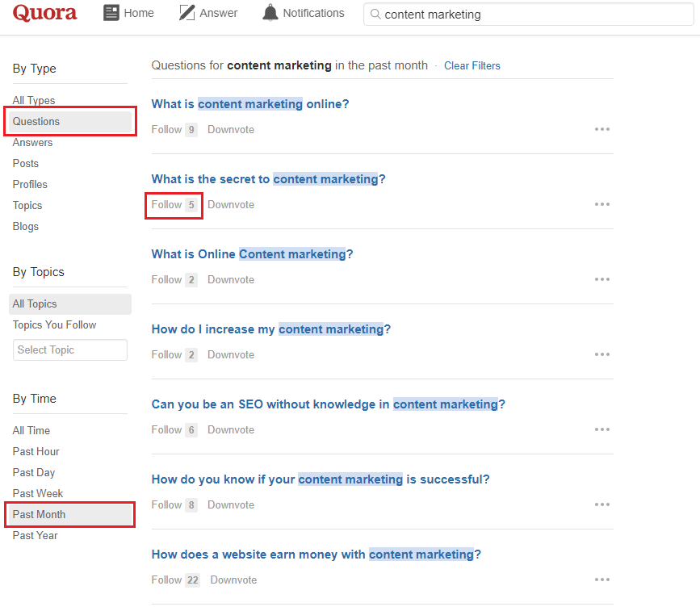Downvote 'What is the secret to content marketing?'
This screenshot has height=611, width=700.
(231, 204)
